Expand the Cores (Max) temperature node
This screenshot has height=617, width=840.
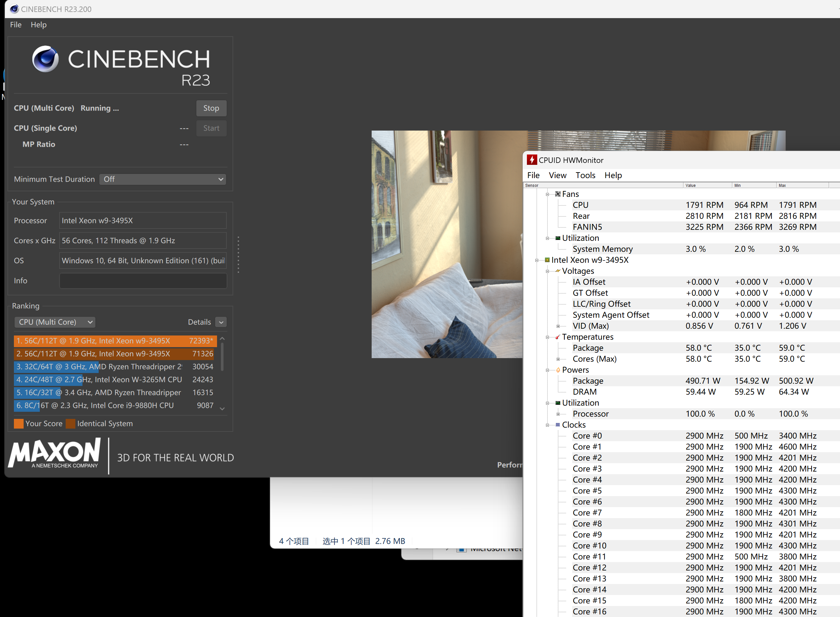point(558,359)
